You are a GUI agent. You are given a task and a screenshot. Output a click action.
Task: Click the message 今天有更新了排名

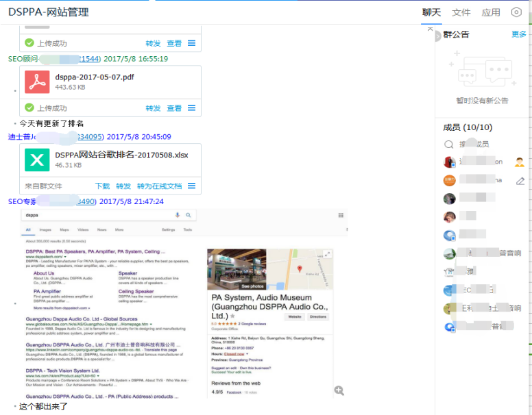(51, 123)
